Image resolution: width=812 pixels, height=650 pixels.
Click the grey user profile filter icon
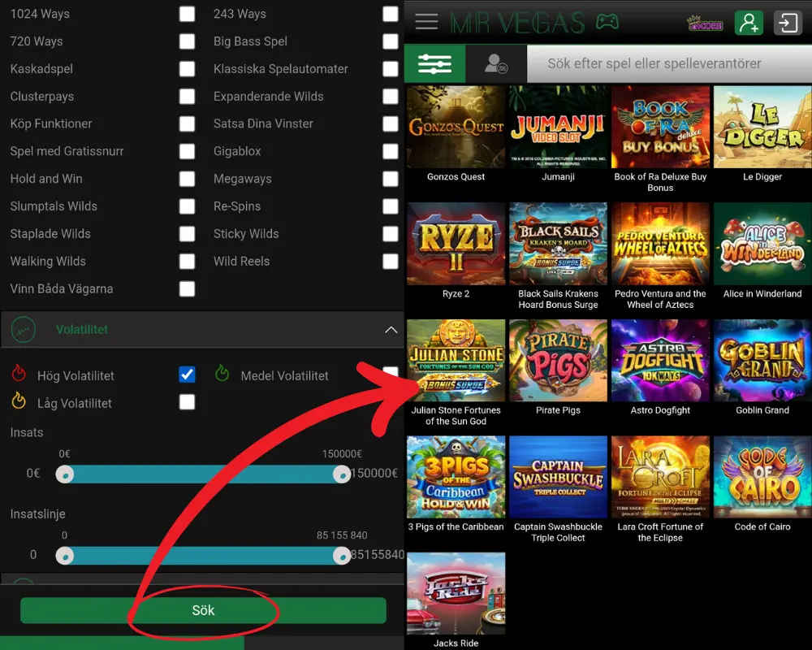(495, 63)
